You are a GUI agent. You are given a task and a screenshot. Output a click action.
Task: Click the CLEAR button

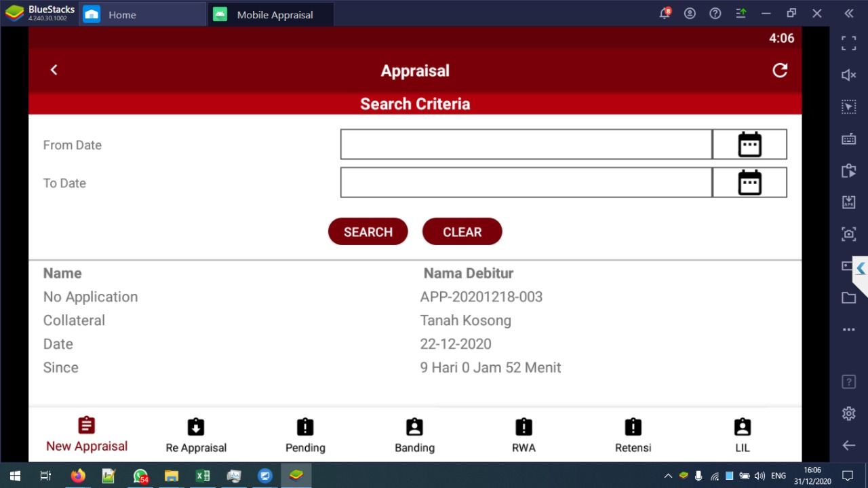coord(462,231)
